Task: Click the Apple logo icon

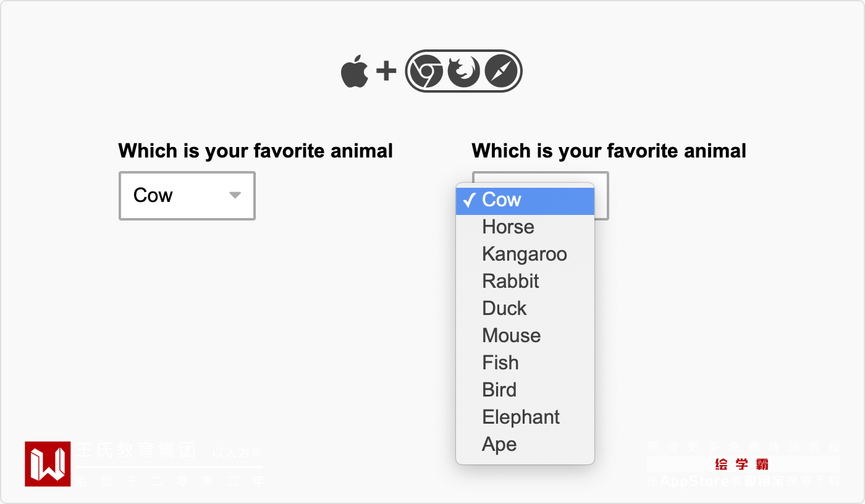Action: [x=355, y=71]
